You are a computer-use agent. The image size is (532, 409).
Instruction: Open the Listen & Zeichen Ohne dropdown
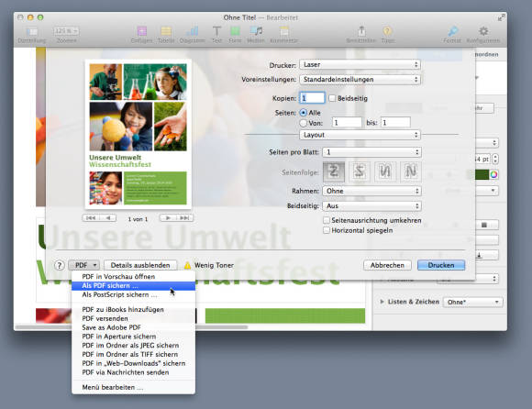[x=472, y=302]
